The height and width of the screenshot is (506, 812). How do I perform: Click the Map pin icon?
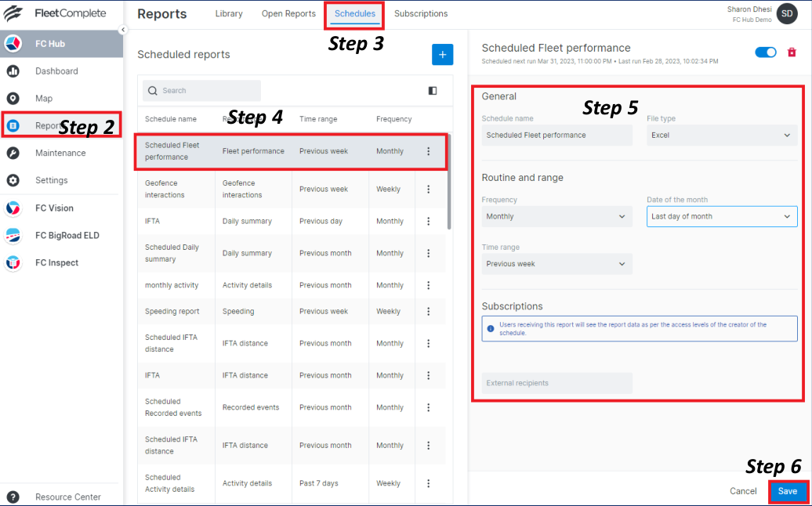(13, 99)
